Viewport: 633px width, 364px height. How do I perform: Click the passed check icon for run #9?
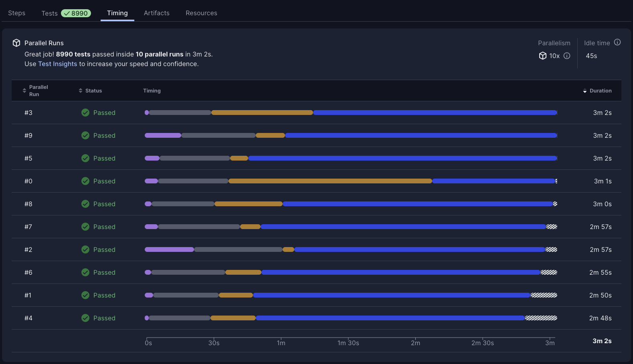coord(85,135)
